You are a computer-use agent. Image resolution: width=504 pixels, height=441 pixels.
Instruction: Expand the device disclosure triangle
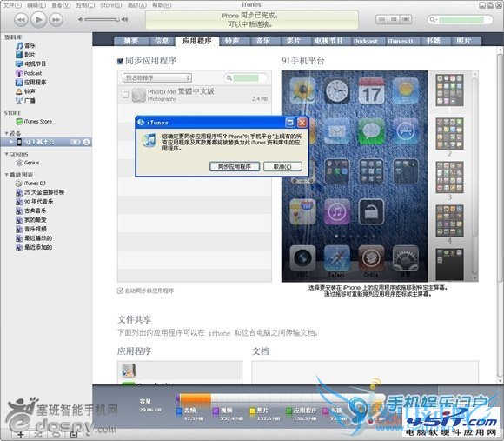point(11,142)
